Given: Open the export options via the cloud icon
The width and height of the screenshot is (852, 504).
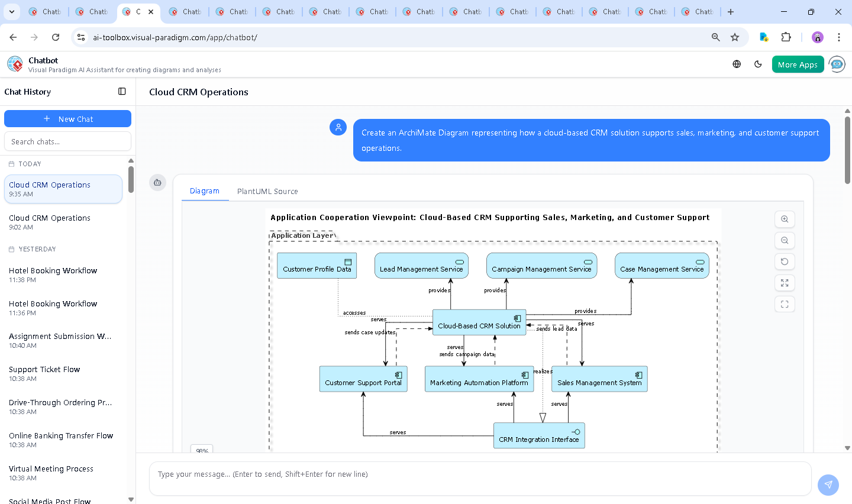Looking at the screenshot, I should tap(157, 183).
